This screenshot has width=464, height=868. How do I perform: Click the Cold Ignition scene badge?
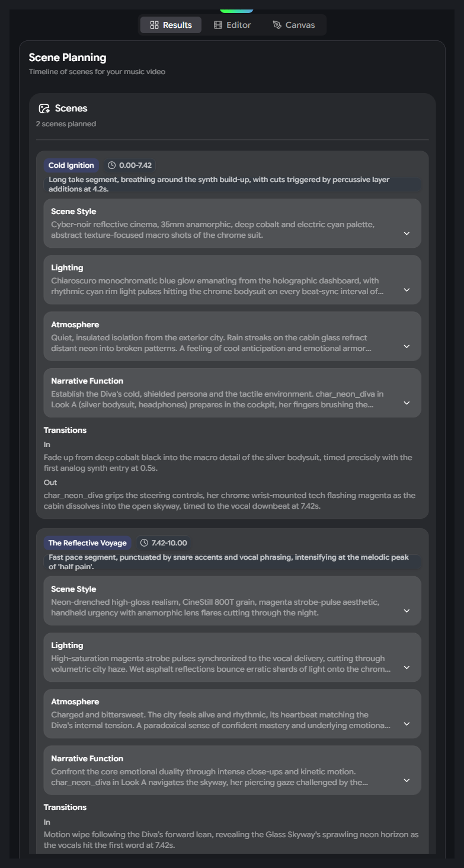71,165
